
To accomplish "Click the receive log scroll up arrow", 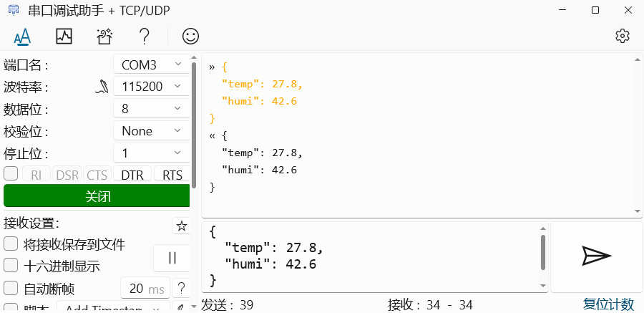I will 638,59.
